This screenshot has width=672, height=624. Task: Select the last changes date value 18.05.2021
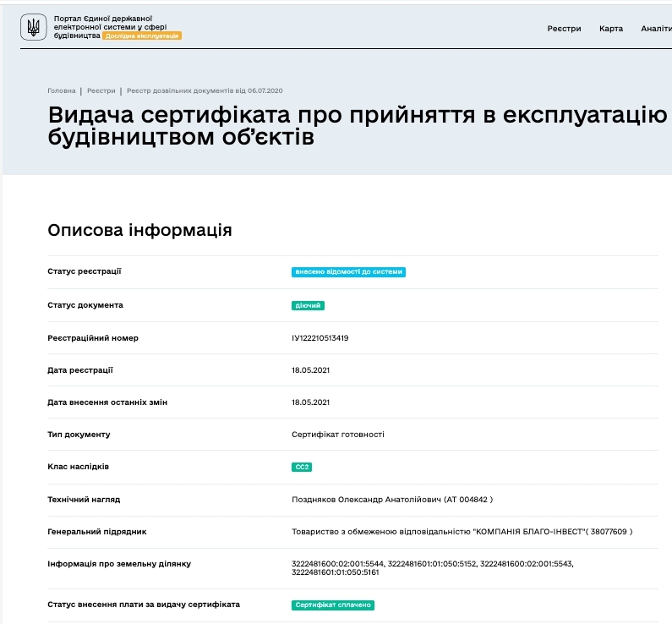(311, 402)
